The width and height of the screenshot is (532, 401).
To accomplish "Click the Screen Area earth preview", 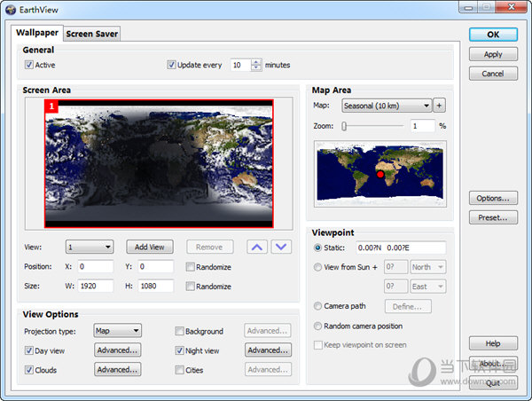I will coord(159,163).
